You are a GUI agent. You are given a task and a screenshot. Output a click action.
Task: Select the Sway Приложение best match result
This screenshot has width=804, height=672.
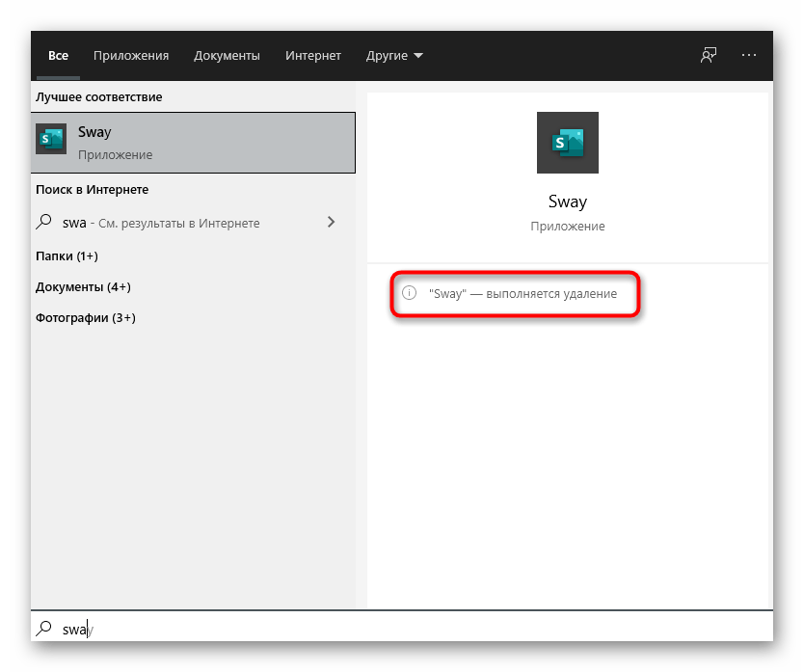[x=195, y=142]
